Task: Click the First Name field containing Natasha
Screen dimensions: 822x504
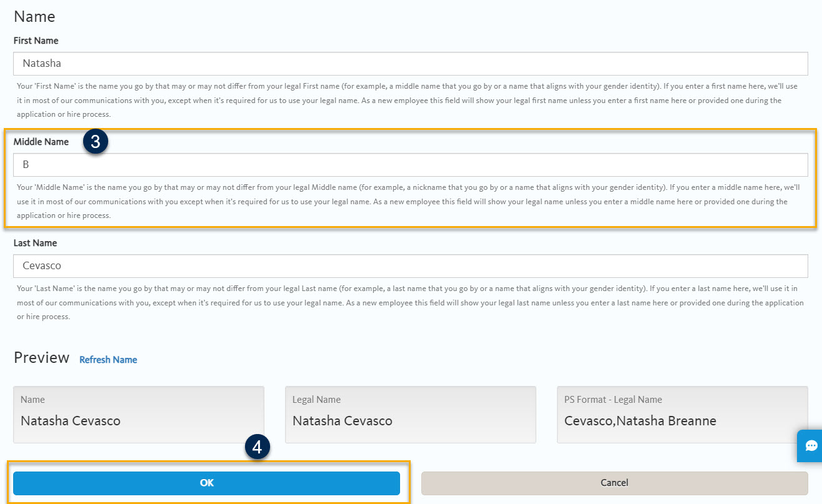Action: point(411,63)
